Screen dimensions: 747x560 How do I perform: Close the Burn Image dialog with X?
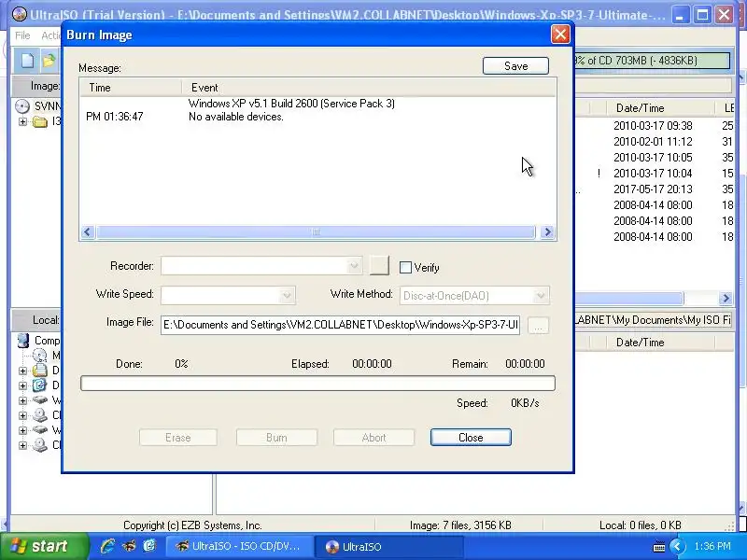click(560, 35)
